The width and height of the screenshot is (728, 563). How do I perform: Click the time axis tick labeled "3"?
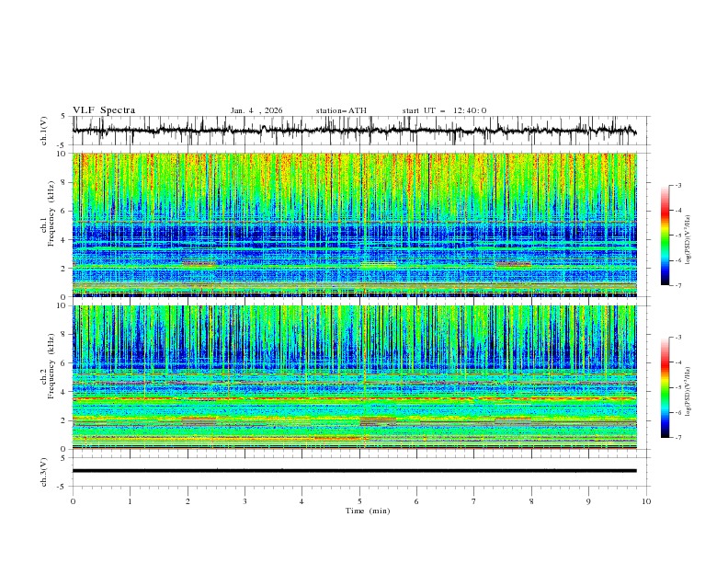[245, 501]
